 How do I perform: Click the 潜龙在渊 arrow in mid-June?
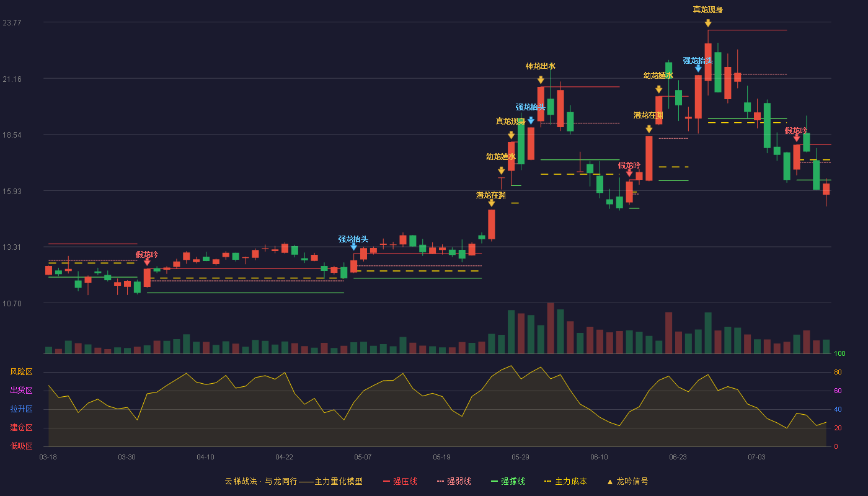(x=649, y=129)
